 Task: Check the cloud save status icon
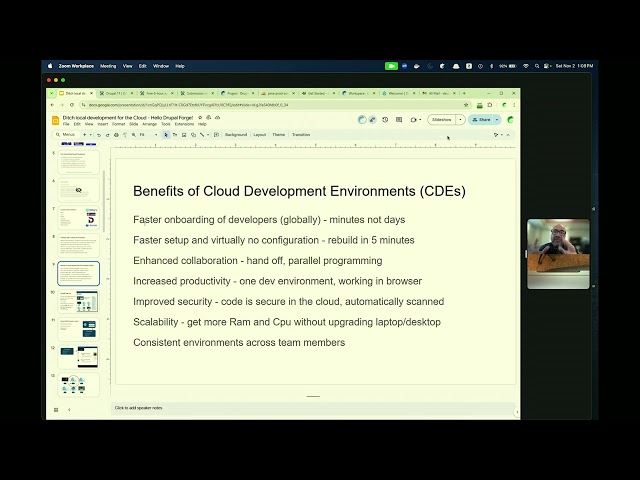pos(218,118)
